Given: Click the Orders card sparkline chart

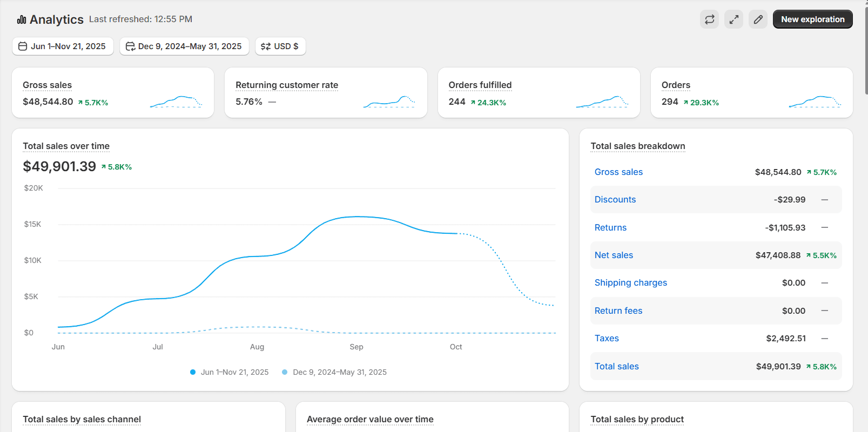Looking at the screenshot, I should pos(815,102).
